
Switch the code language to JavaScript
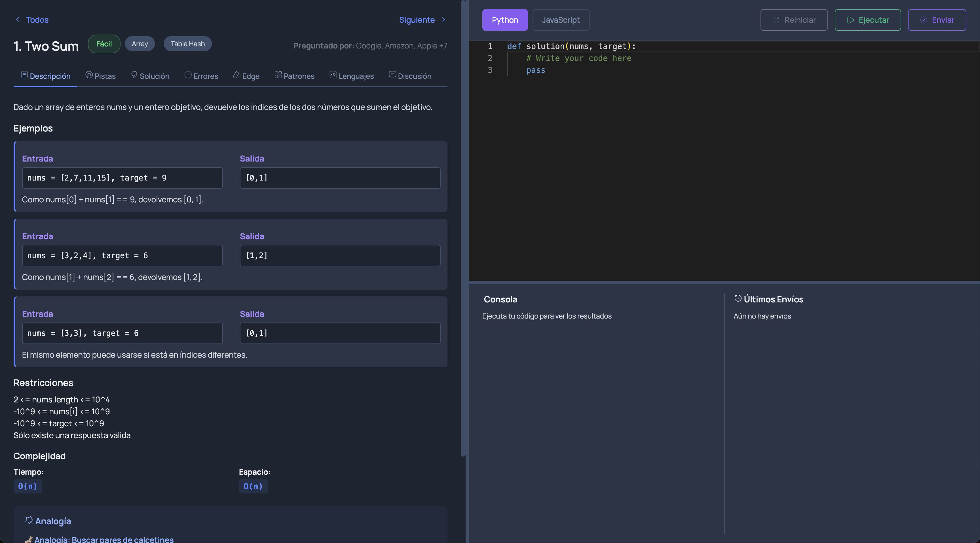561,20
